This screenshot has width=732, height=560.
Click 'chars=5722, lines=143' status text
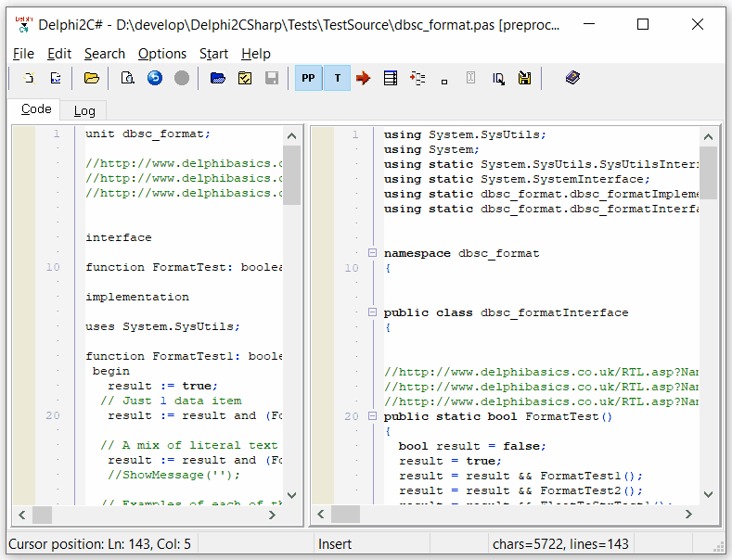[560, 544]
